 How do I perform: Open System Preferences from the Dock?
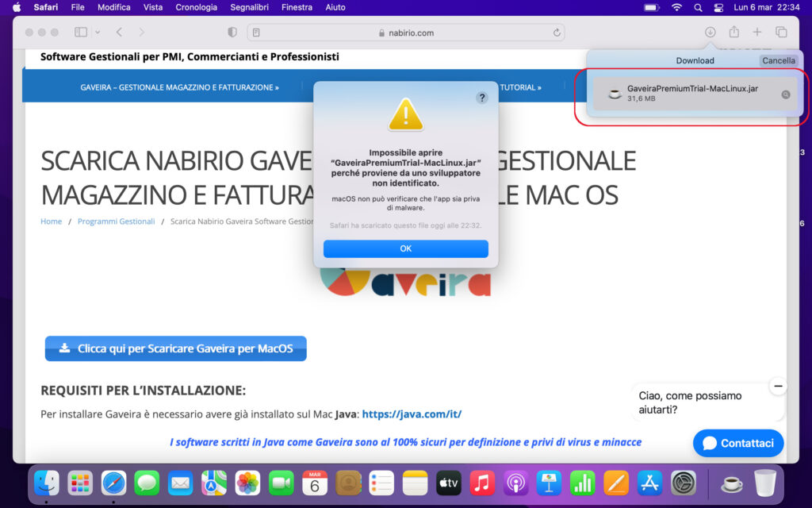(x=684, y=483)
